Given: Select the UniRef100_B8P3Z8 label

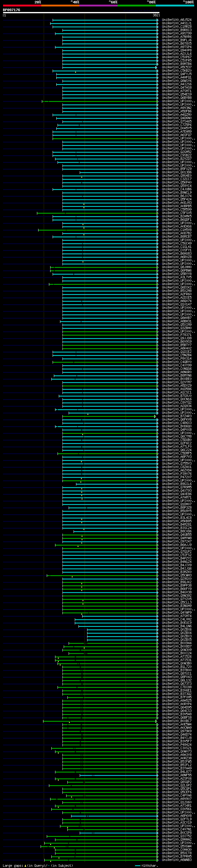Looking at the screenshot, I should 177,507.
